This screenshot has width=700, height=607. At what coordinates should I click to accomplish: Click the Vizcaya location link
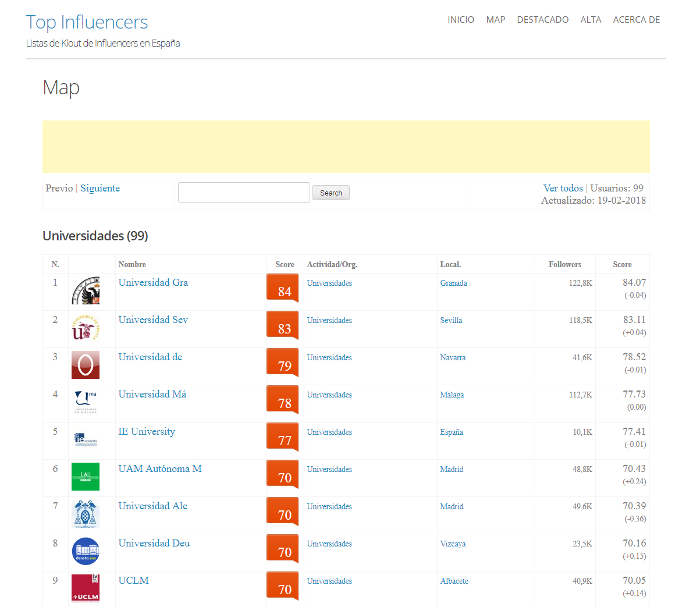click(453, 544)
